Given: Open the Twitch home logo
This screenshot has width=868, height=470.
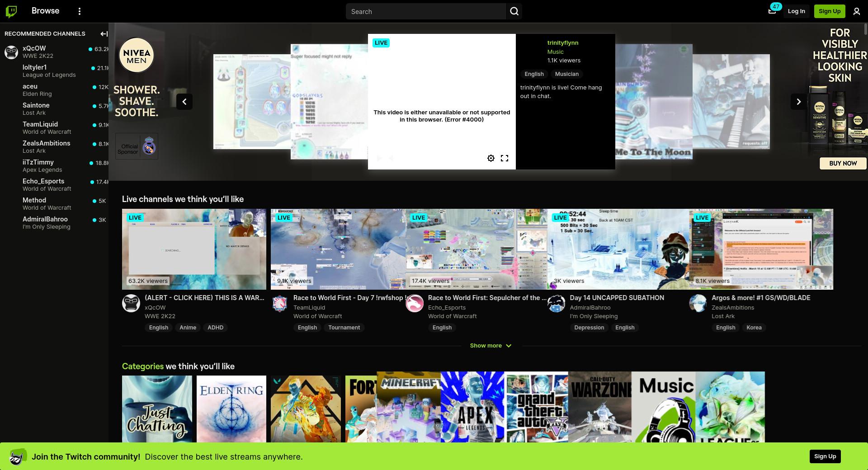Looking at the screenshot, I should click(x=11, y=11).
